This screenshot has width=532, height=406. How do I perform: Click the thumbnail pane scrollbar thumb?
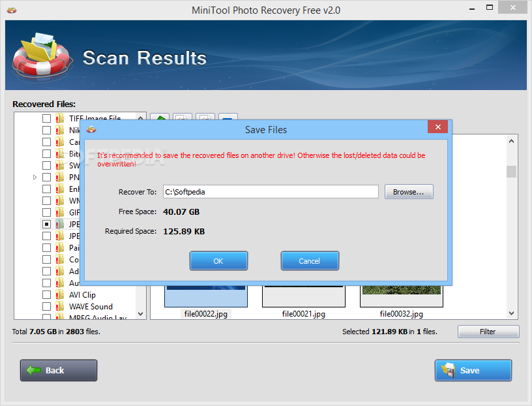click(511, 172)
